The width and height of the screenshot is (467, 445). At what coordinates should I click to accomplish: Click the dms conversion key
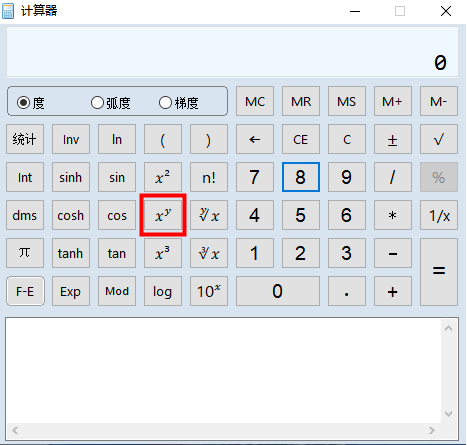point(25,215)
